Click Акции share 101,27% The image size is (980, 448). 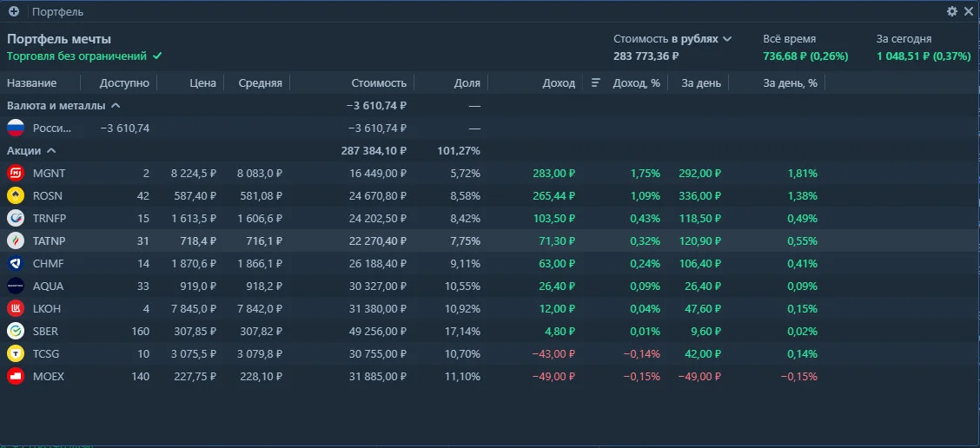pyautogui.click(x=460, y=150)
